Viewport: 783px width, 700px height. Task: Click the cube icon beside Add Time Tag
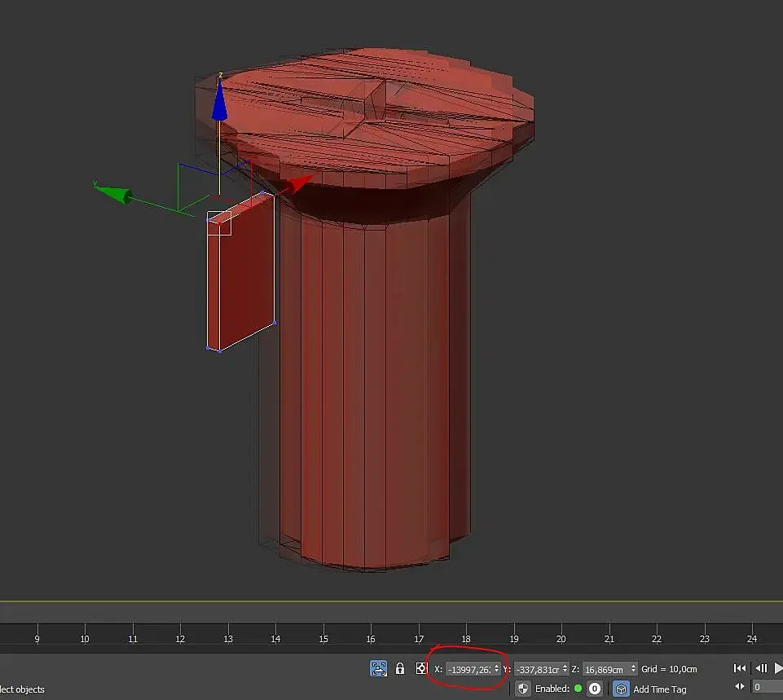pyautogui.click(x=621, y=689)
